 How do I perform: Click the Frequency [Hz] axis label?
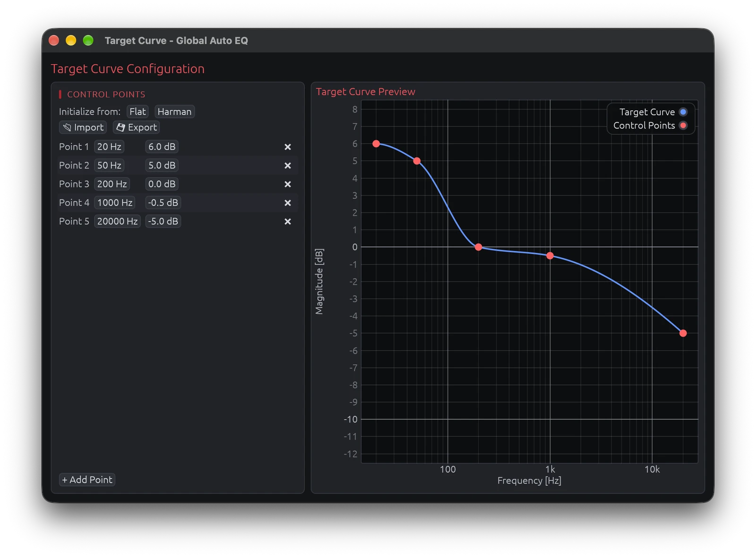coord(529,481)
